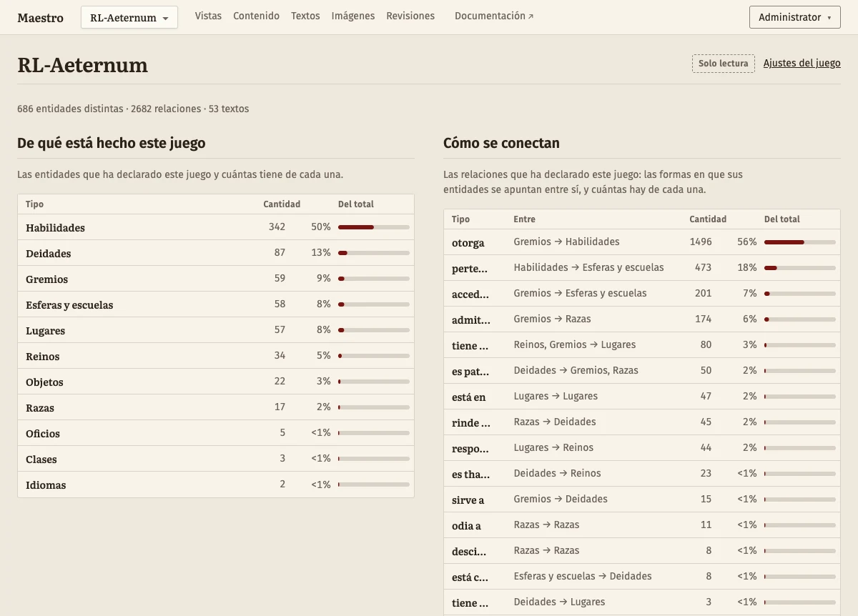Click the Maestro brand logo

(x=40, y=18)
